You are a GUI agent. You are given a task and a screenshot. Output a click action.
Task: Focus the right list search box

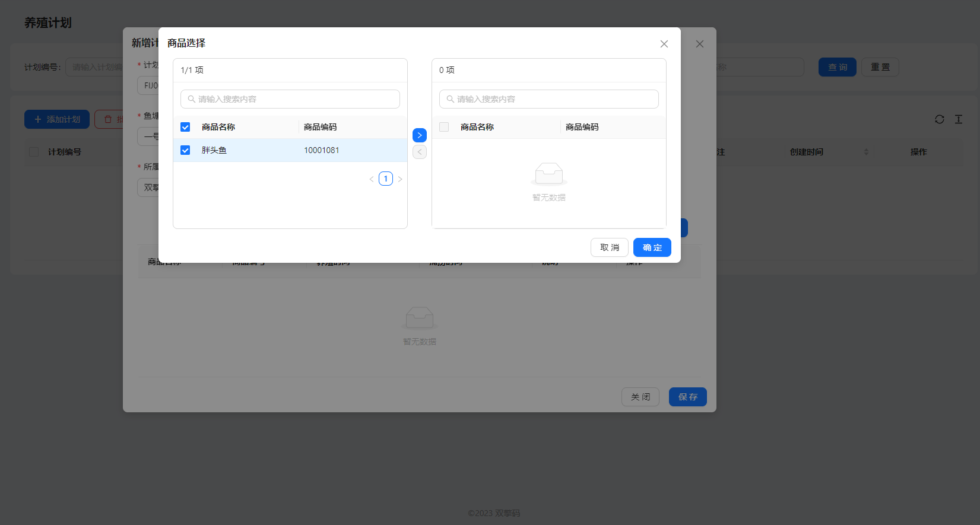click(x=549, y=99)
